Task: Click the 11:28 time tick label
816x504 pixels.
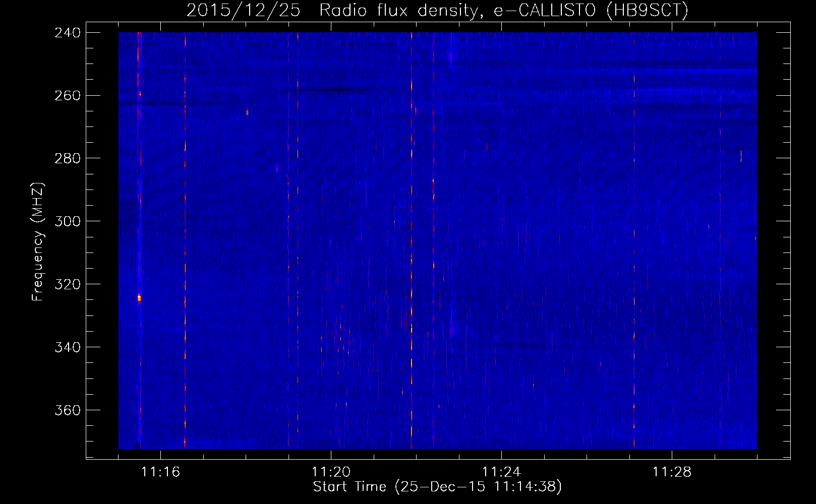Action: [x=672, y=472]
